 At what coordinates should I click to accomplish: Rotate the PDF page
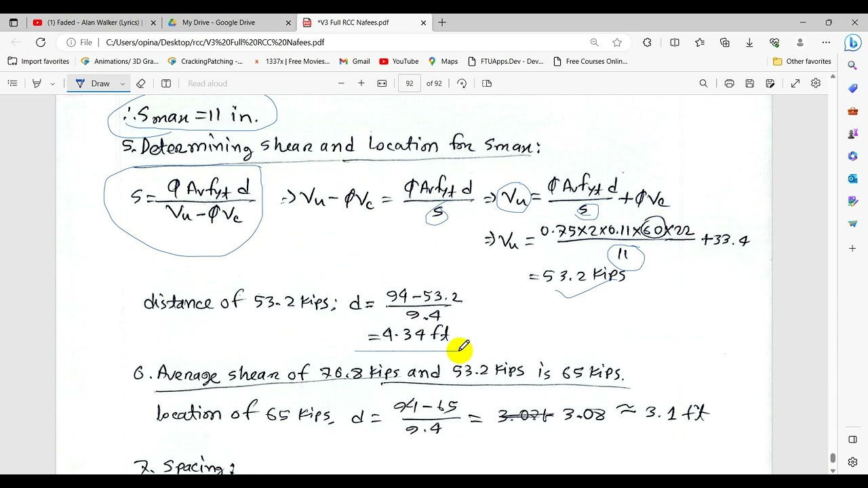coord(462,83)
